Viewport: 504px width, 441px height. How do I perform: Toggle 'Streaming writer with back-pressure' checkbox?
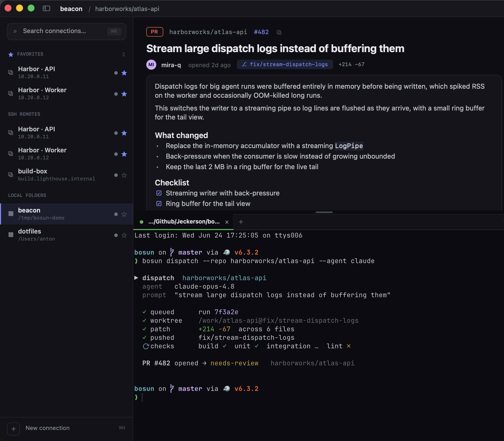(159, 193)
